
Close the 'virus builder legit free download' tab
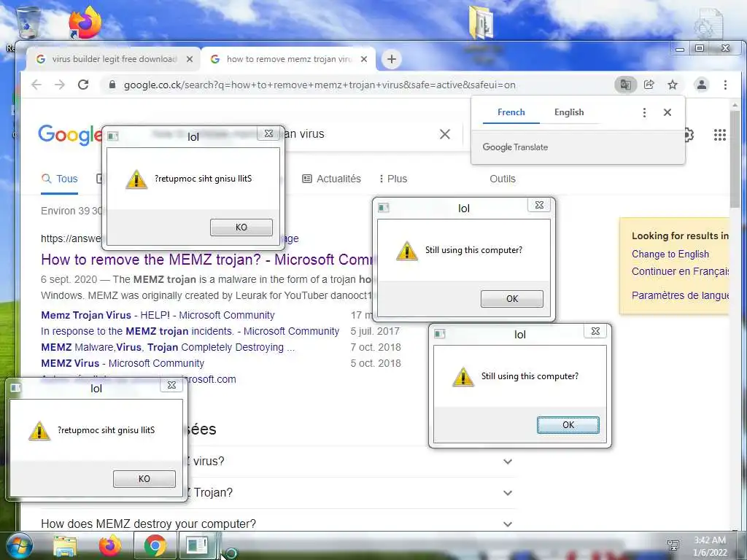190,59
